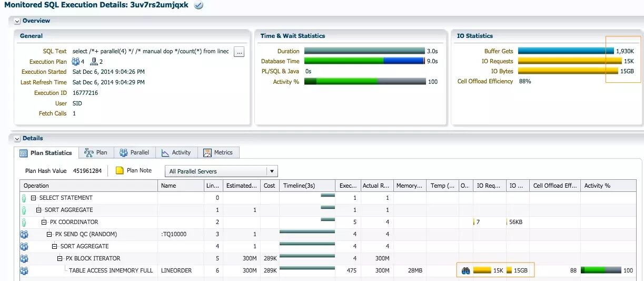Open the All Parallel Servers dropdown
Screen dimensions: 644x281
221,171
